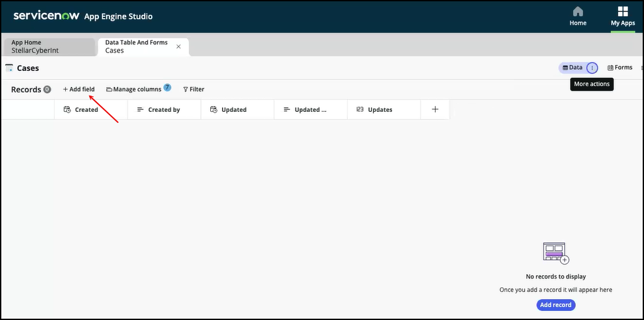Open the Filter options

click(x=193, y=89)
